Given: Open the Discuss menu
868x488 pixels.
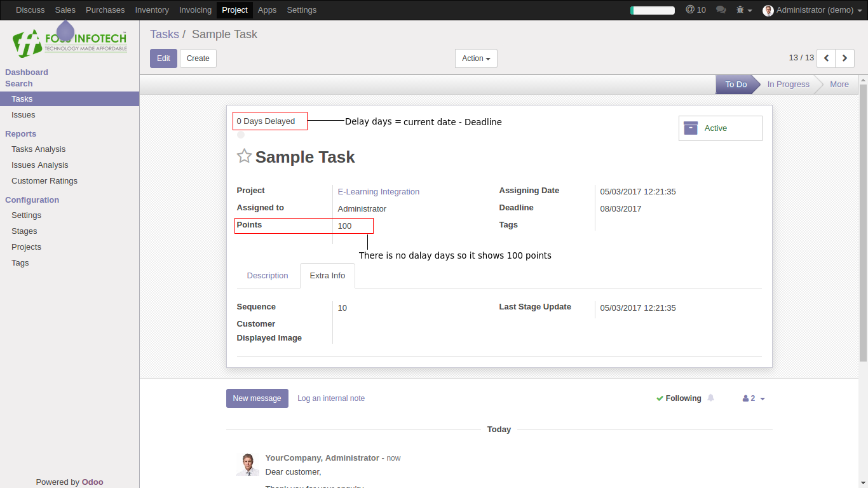Looking at the screenshot, I should click(x=31, y=10).
